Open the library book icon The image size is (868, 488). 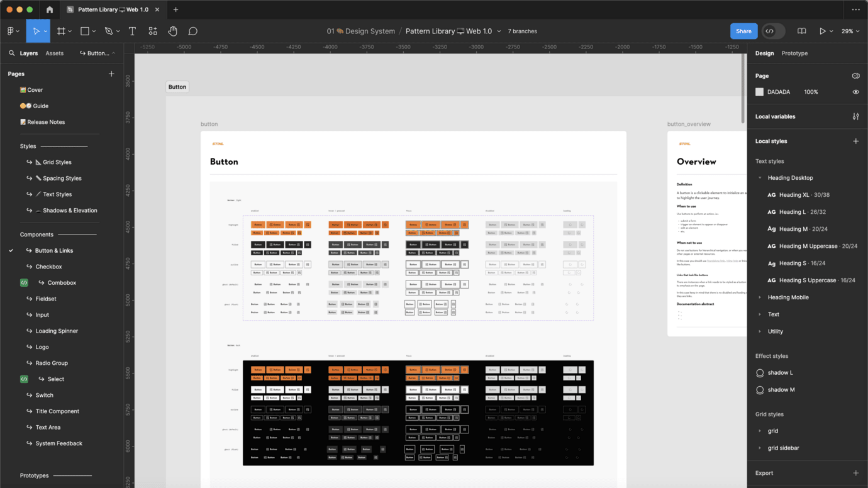point(801,31)
